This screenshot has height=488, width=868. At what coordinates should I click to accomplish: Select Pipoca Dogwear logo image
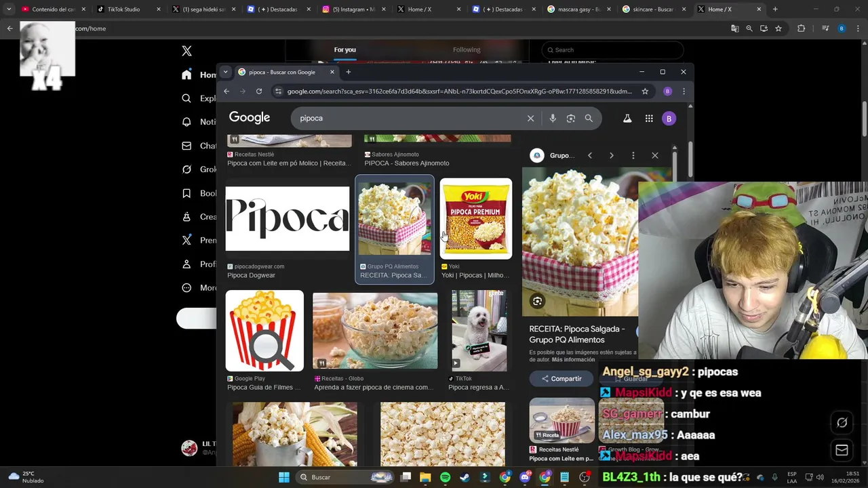pos(288,218)
